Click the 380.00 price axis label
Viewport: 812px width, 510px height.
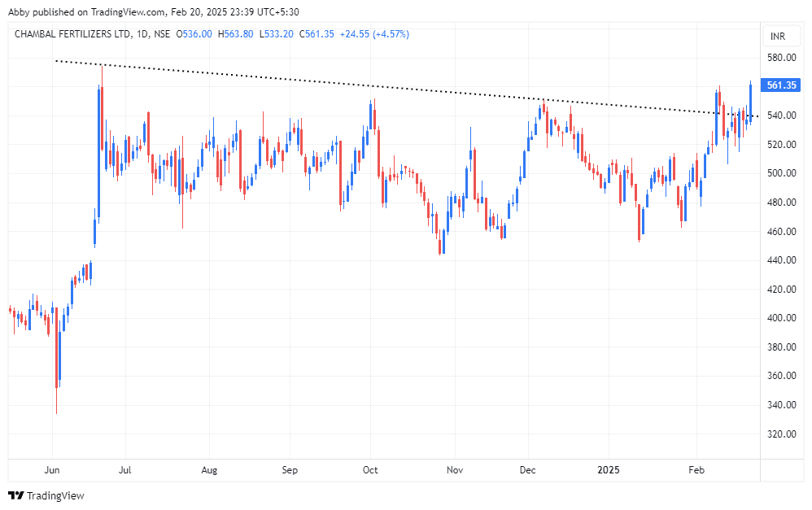coord(781,347)
